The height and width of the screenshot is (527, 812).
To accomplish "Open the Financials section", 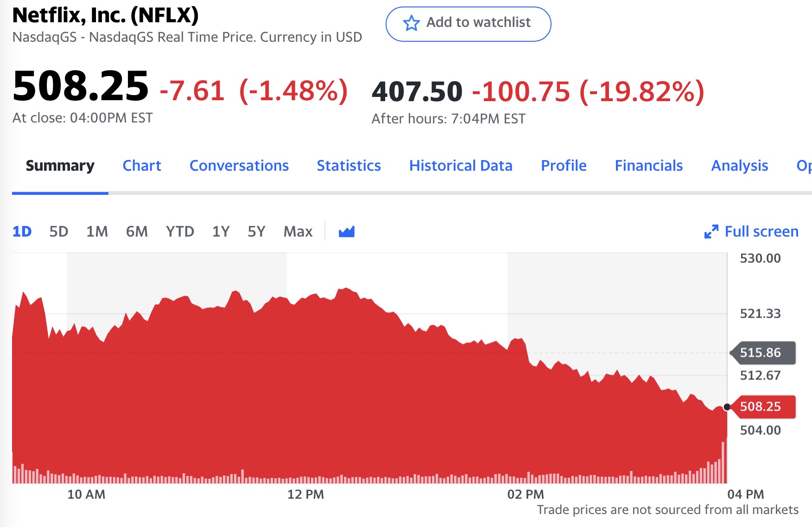I will tap(648, 166).
